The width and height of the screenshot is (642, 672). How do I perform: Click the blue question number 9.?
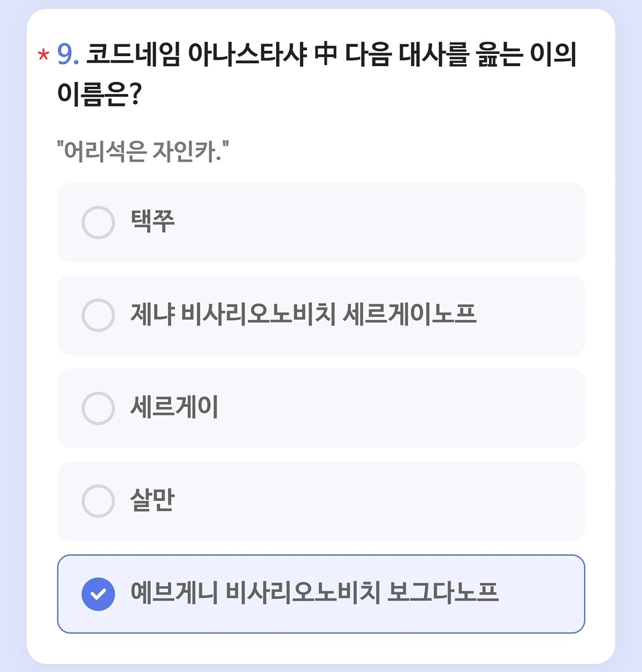tap(68, 55)
